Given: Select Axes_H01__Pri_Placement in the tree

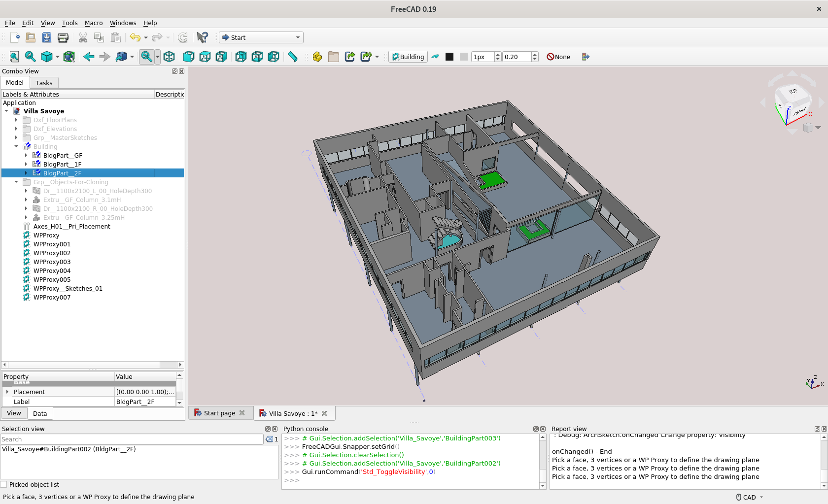Looking at the screenshot, I should 72,226.
